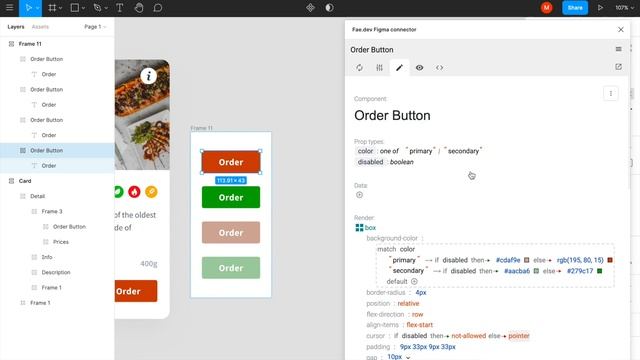
Task: Click the rgb(195, 80, 15) color swatch
Action: click(610, 260)
